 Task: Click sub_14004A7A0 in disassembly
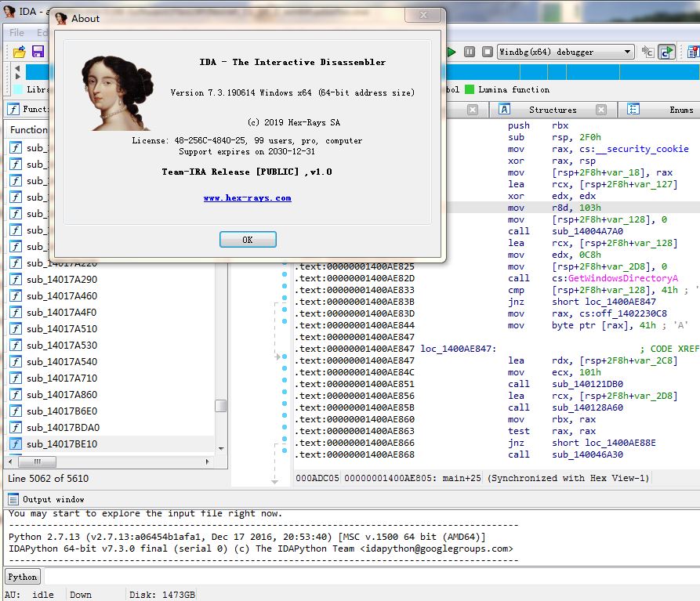[x=587, y=231]
